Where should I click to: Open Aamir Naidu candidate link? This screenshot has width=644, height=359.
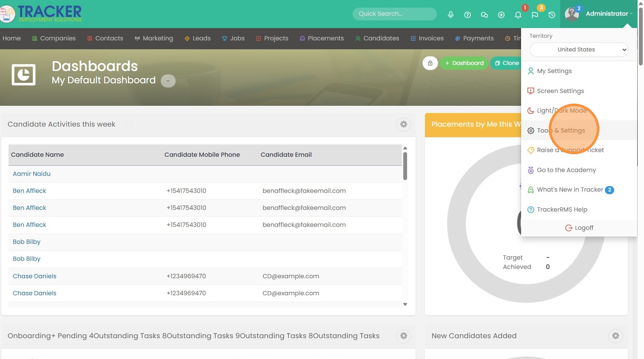[x=31, y=174]
